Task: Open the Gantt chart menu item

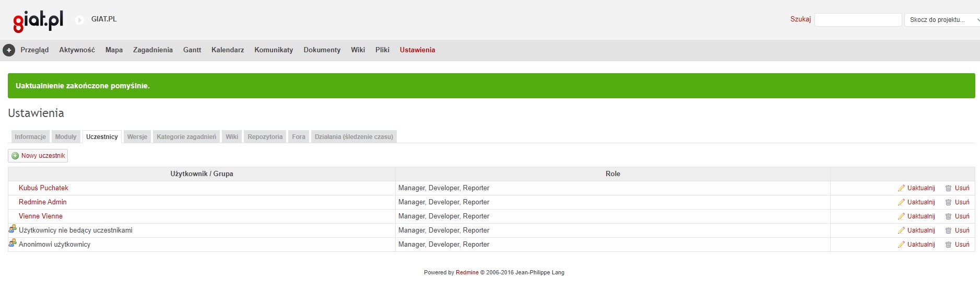Action: pos(192,50)
